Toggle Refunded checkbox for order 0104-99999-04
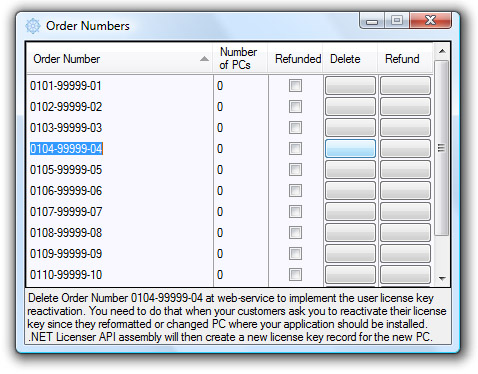Viewport: 478px width, 374px height. coord(295,149)
